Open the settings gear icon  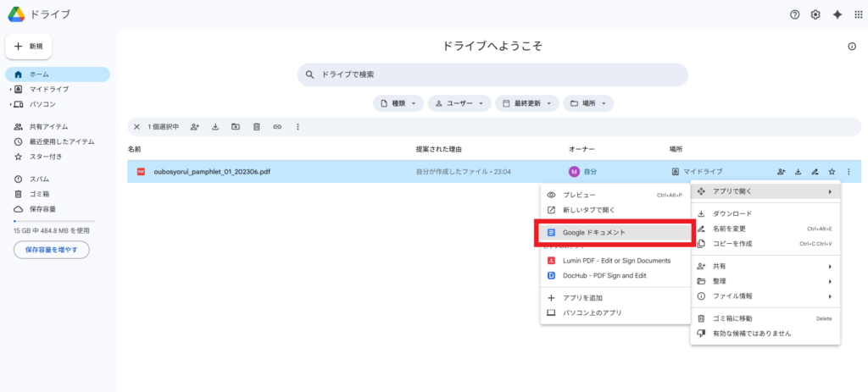pos(815,14)
